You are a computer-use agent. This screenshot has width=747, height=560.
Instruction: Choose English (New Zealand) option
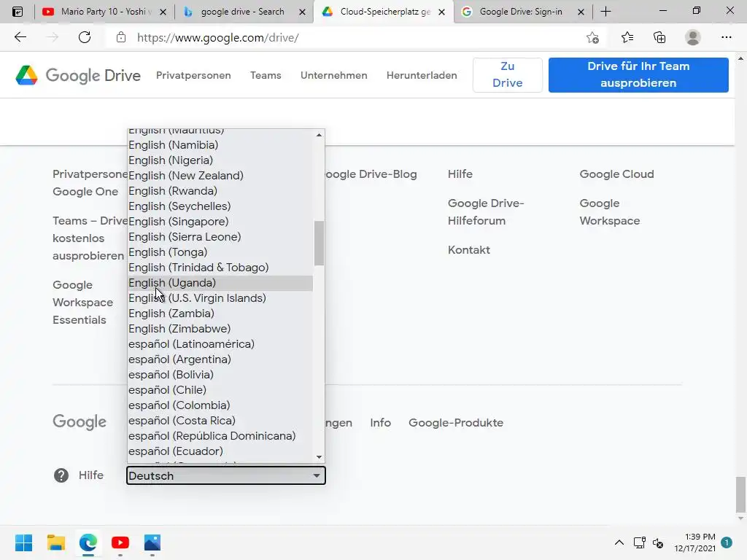click(x=220, y=175)
